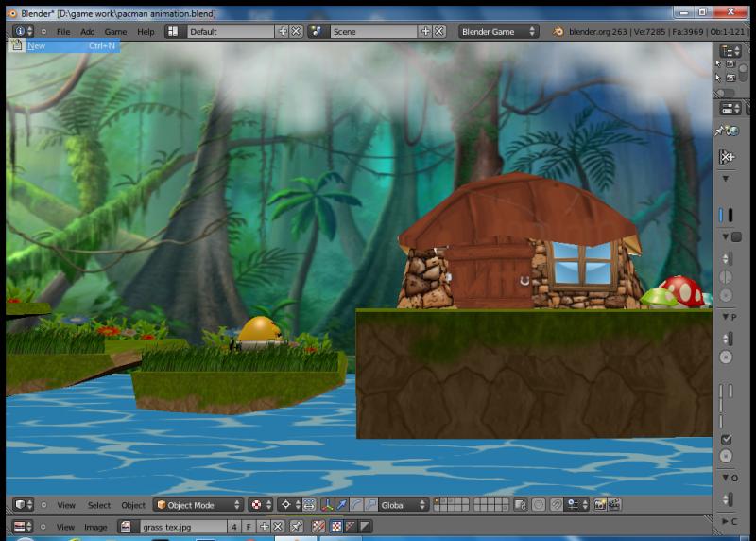The image size is (756, 541).
Task: Expand the O panel in properties
Action: [x=730, y=478]
